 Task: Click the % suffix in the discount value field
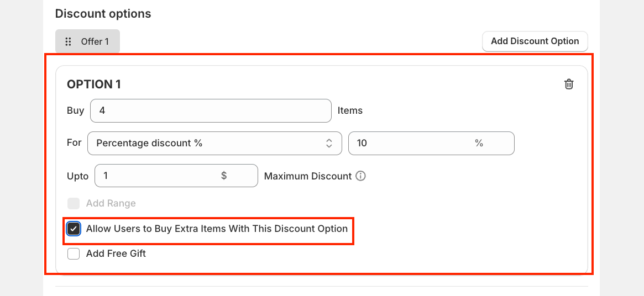pos(479,143)
